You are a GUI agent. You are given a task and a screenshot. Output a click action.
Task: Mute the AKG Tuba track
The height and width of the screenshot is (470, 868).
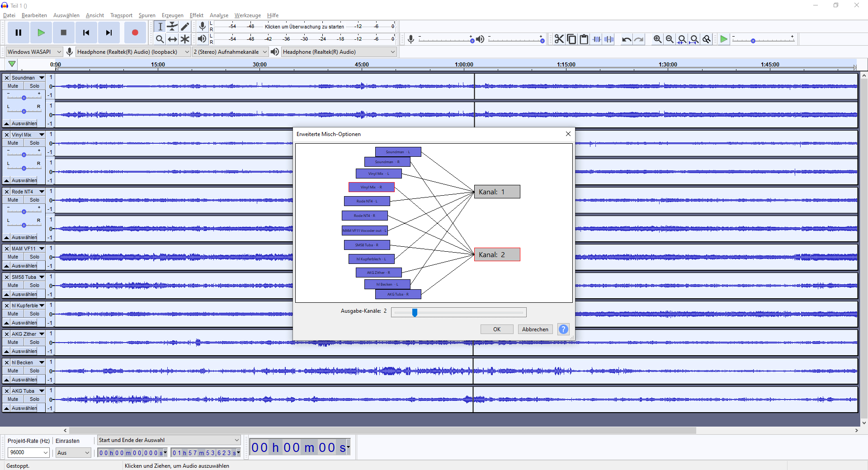[13, 399]
